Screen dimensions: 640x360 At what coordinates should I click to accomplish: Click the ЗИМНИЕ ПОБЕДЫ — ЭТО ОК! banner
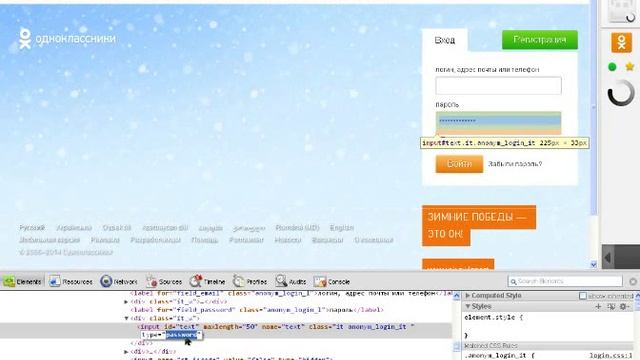tap(479, 225)
